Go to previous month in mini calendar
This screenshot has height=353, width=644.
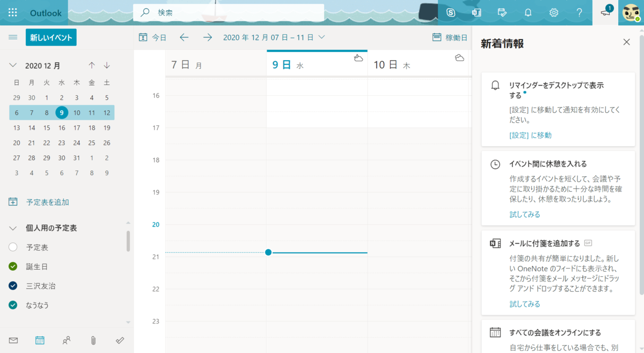pyautogui.click(x=92, y=66)
